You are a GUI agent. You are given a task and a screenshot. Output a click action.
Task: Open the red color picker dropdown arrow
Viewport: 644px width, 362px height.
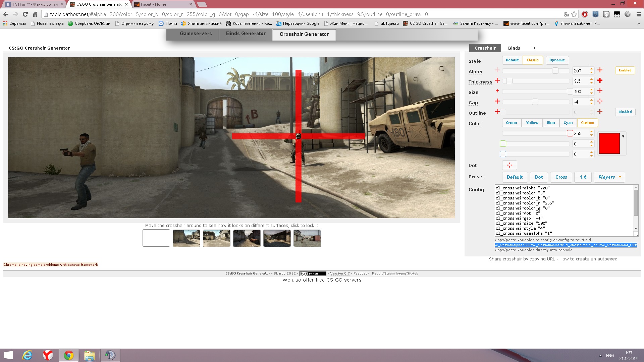click(x=623, y=136)
